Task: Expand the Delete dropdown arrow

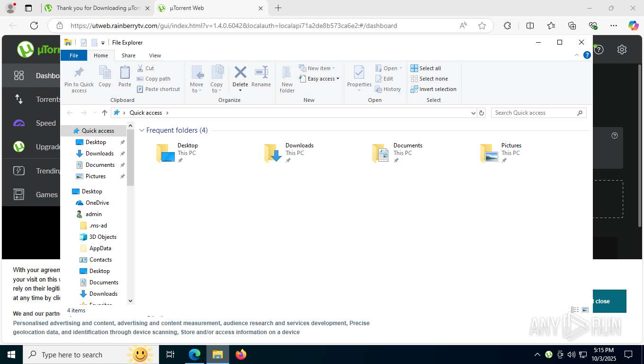Action: pyautogui.click(x=240, y=91)
